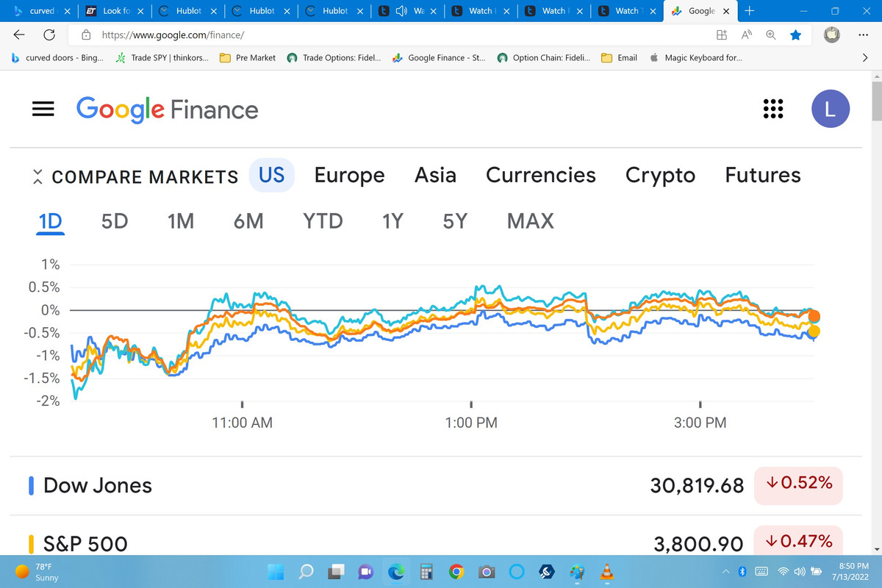
Task: Open taskbar Search
Action: pyautogui.click(x=306, y=571)
